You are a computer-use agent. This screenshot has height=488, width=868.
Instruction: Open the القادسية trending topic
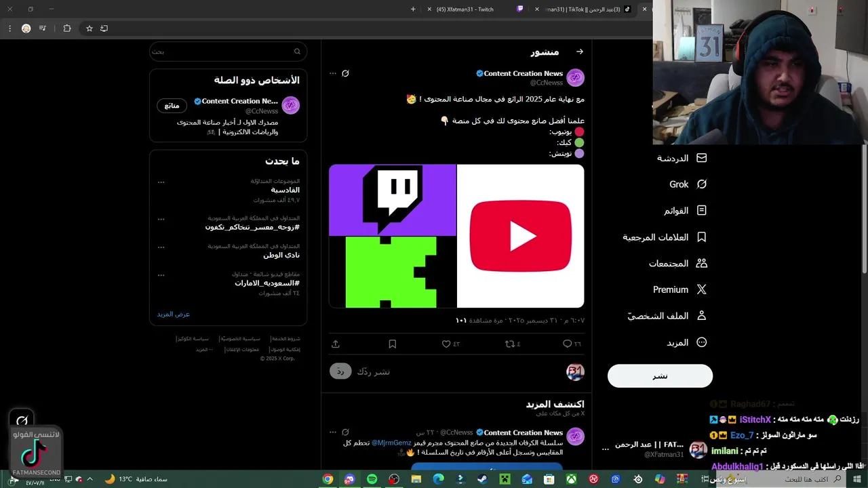(x=285, y=190)
